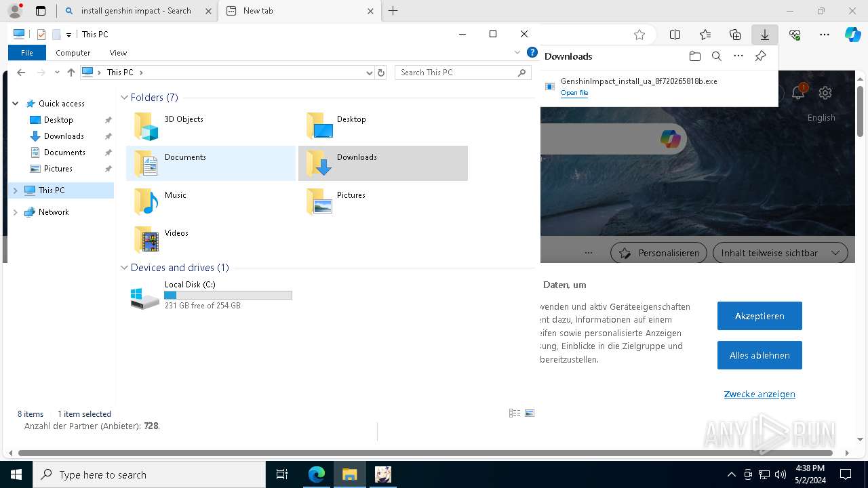Image resolution: width=868 pixels, height=488 pixels.
Task: Click the Akzeptieren button
Action: pyautogui.click(x=759, y=316)
